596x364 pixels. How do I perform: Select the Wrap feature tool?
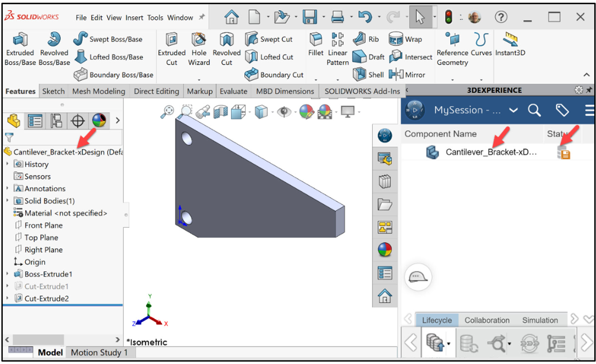(405, 39)
